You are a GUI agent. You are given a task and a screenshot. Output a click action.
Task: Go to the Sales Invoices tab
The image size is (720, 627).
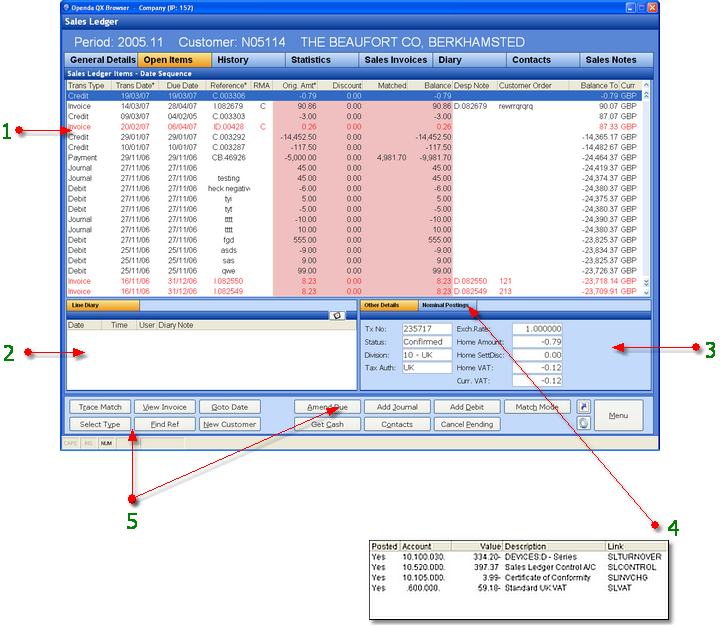click(x=396, y=60)
